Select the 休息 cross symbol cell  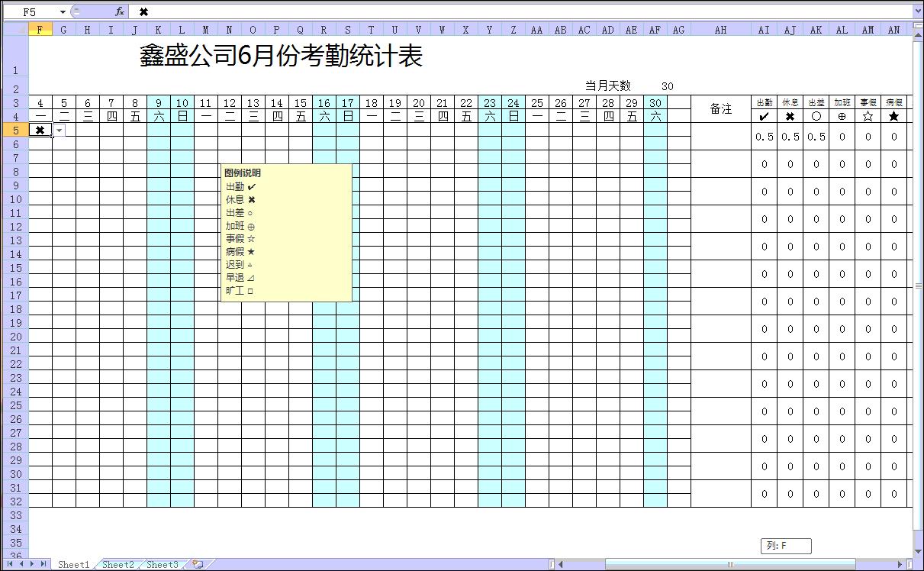click(790, 116)
